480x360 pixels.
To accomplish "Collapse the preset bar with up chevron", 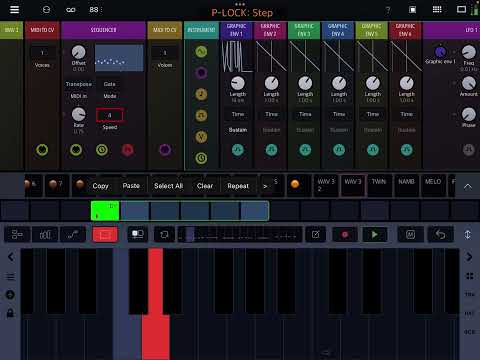I will (x=468, y=186).
